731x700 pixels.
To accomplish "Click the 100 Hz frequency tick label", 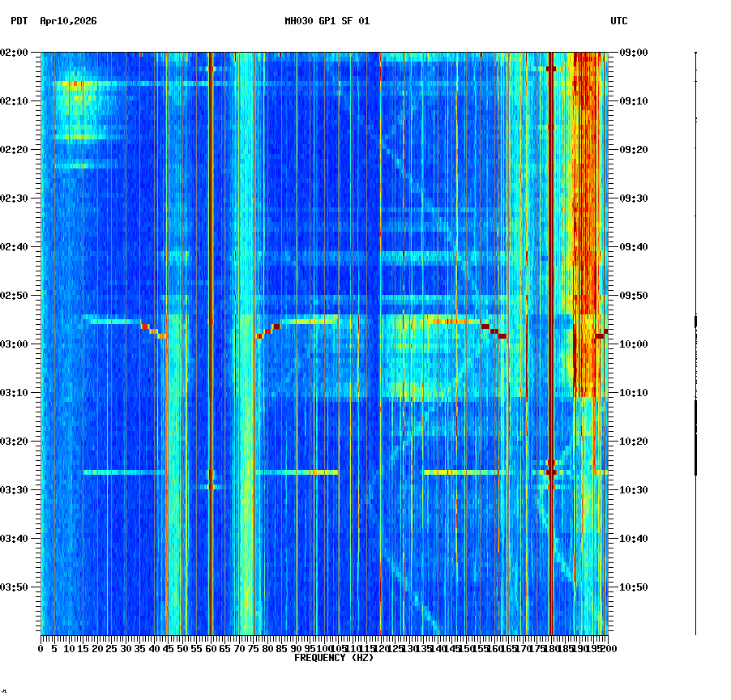I will pos(323,649).
